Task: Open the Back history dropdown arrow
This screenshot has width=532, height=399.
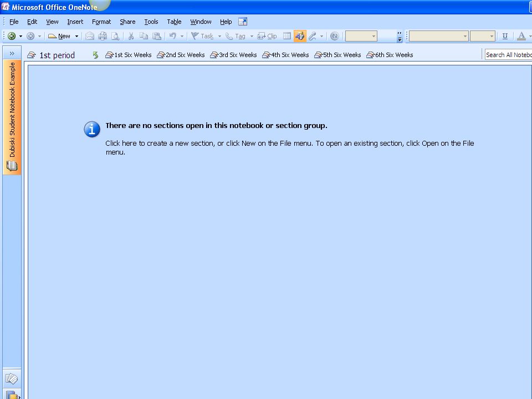Action: pos(21,36)
